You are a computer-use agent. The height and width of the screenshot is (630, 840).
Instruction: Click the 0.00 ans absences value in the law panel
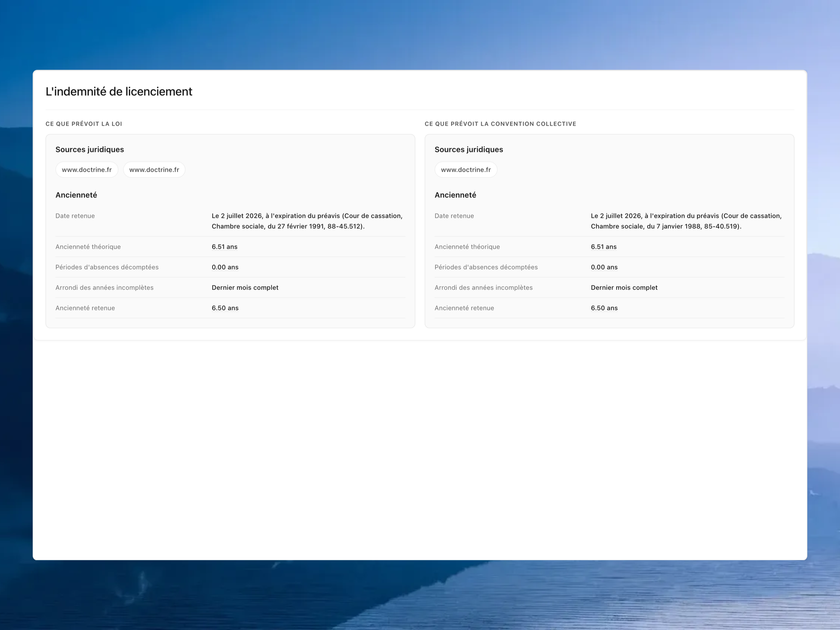coord(225,267)
